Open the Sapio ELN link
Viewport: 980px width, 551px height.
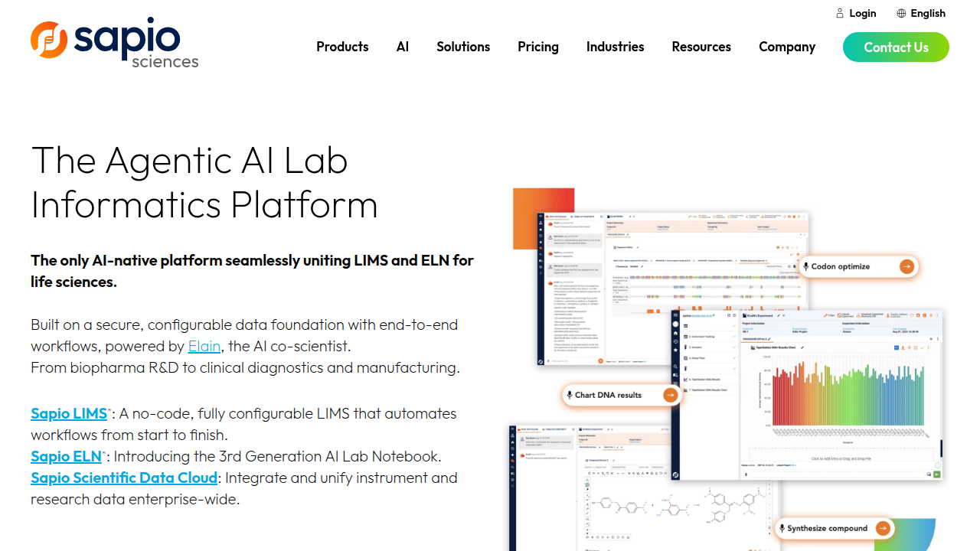pos(66,456)
